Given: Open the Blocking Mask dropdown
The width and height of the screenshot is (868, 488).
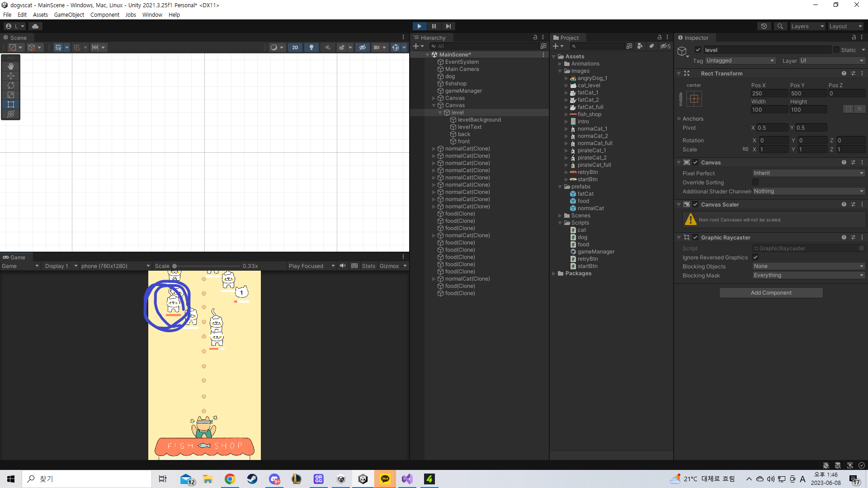Looking at the screenshot, I should [809, 275].
